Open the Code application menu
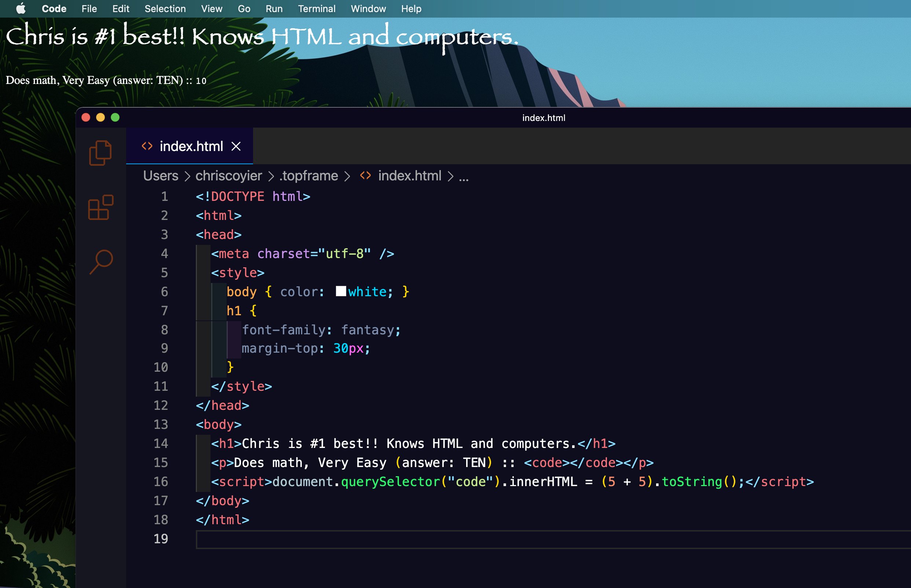The width and height of the screenshot is (911, 588). coord(54,8)
